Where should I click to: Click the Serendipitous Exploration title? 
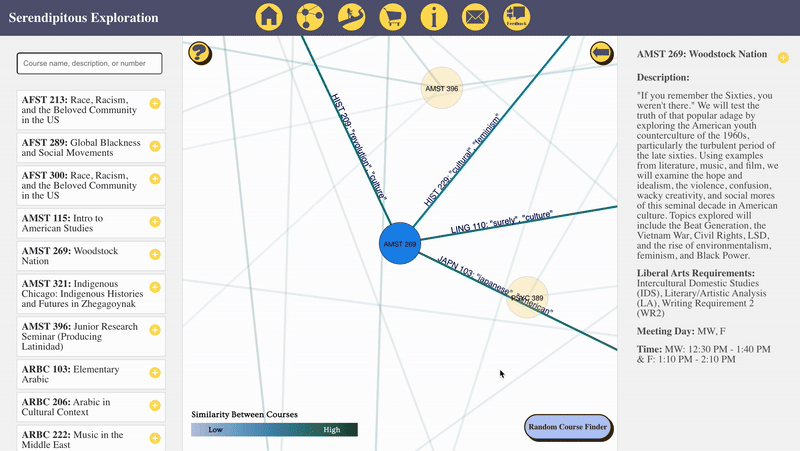coord(83,18)
